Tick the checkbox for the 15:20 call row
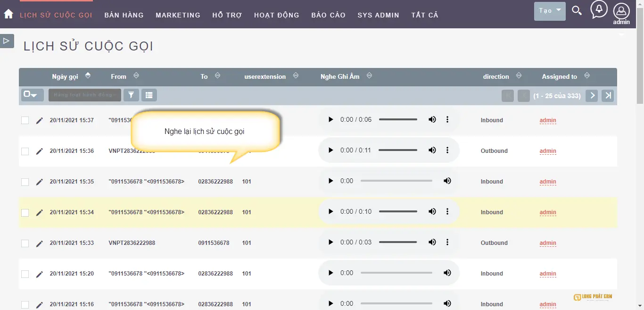This screenshot has height=310, width=644. 25,274
